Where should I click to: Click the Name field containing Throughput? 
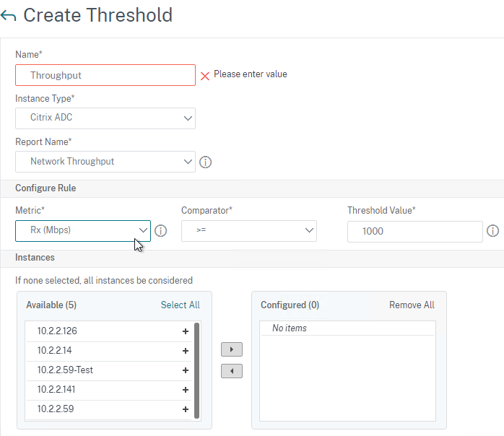click(105, 75)
